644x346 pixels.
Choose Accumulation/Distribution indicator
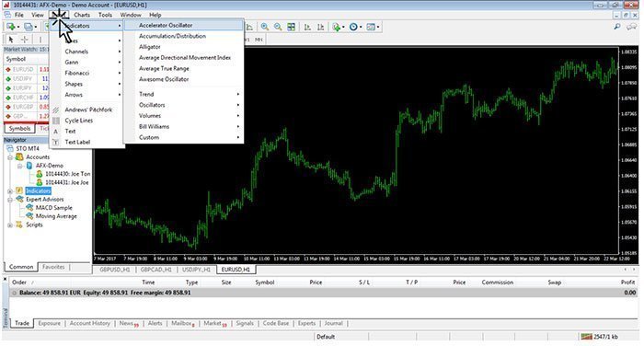coord(183,36)
